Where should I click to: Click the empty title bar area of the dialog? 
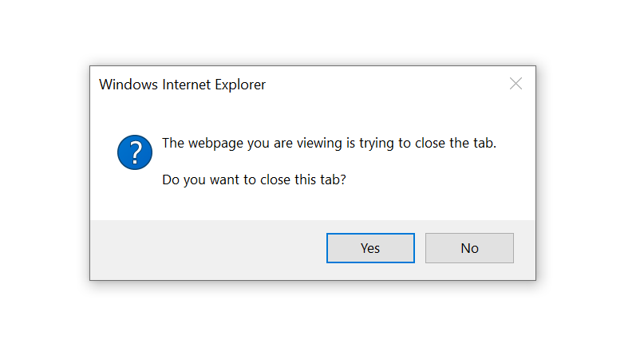coord(386,84)
